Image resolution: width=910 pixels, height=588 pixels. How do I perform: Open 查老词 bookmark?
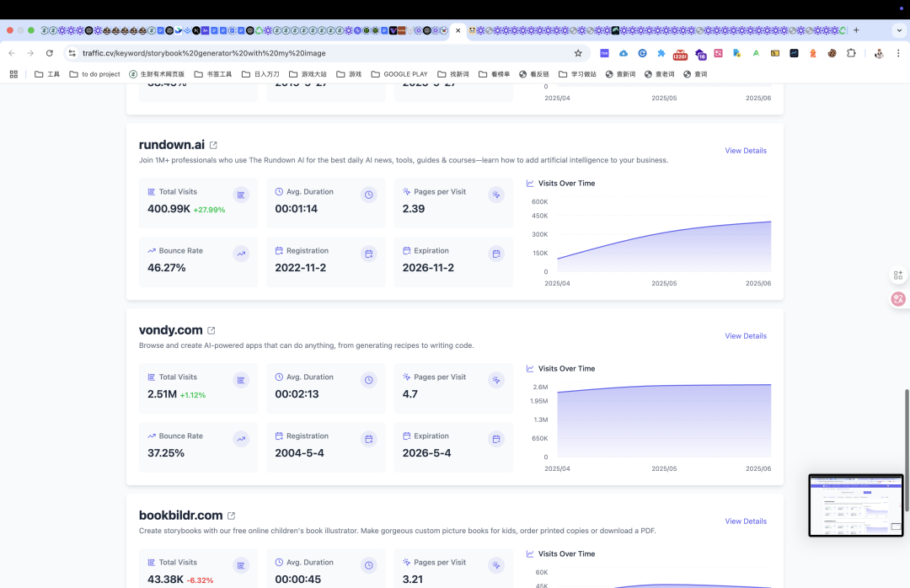[659, 74]
